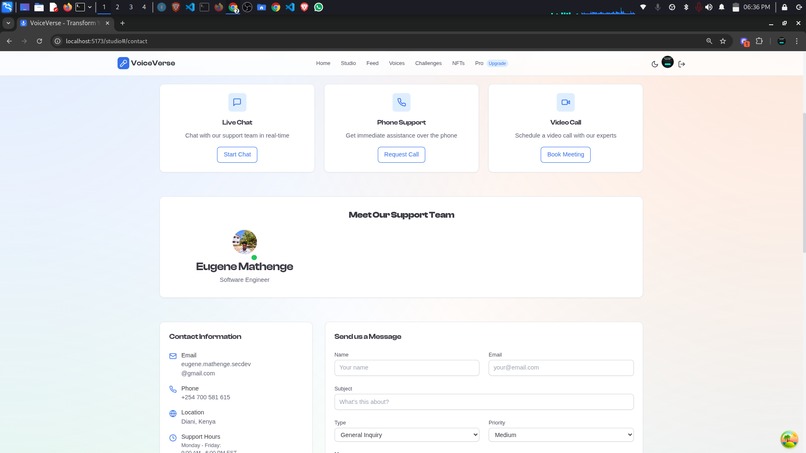The height and width of the screenshot is (453, 806).
Task: Click the Video Call camera icon
Action: (565, 102)
